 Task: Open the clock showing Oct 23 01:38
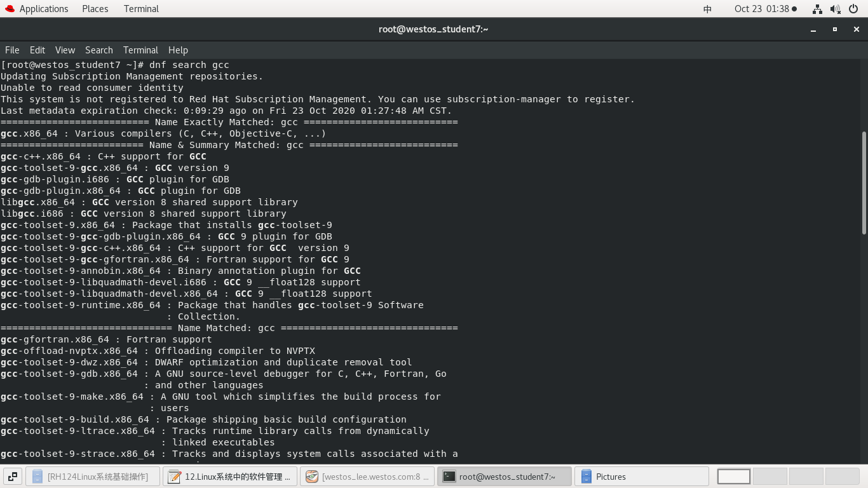click(x=765, y=9)
